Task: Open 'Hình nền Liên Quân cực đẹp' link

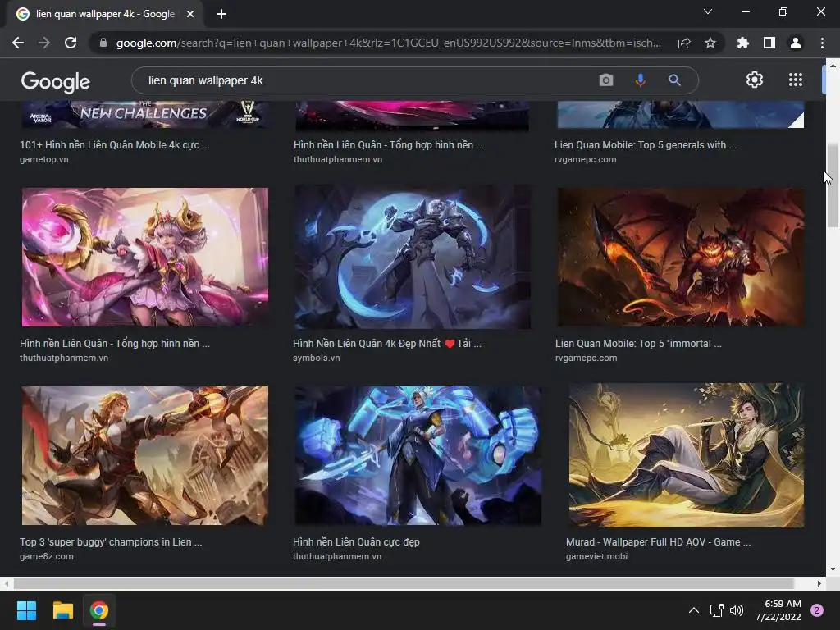Action: (356, 541)
